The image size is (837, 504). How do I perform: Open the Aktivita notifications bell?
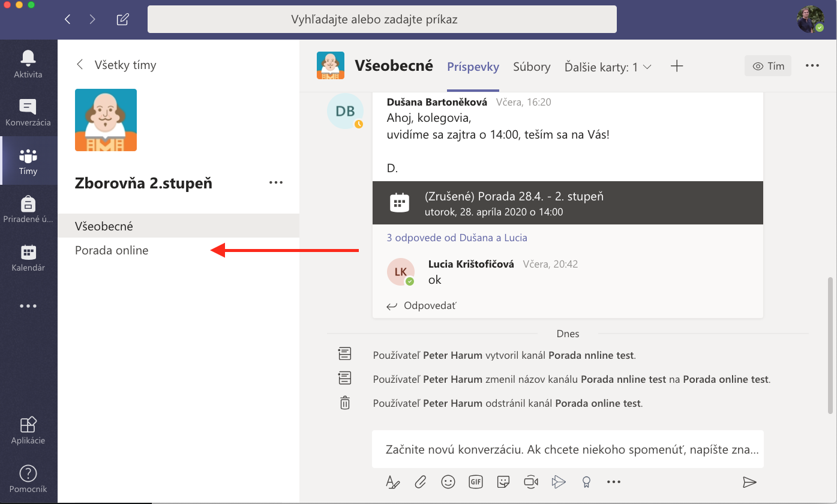[x=28, y=64]
